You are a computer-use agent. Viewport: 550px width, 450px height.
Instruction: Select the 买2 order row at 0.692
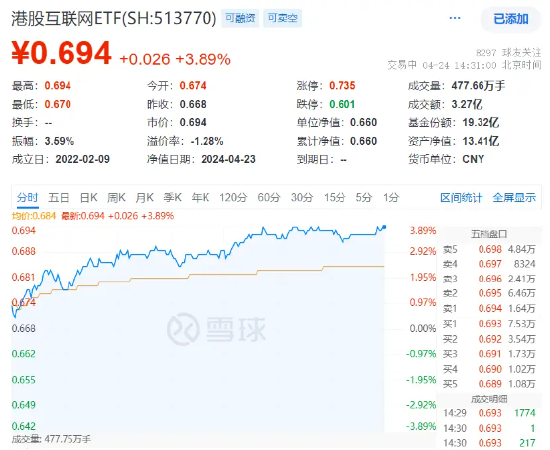tap(489, 339)
